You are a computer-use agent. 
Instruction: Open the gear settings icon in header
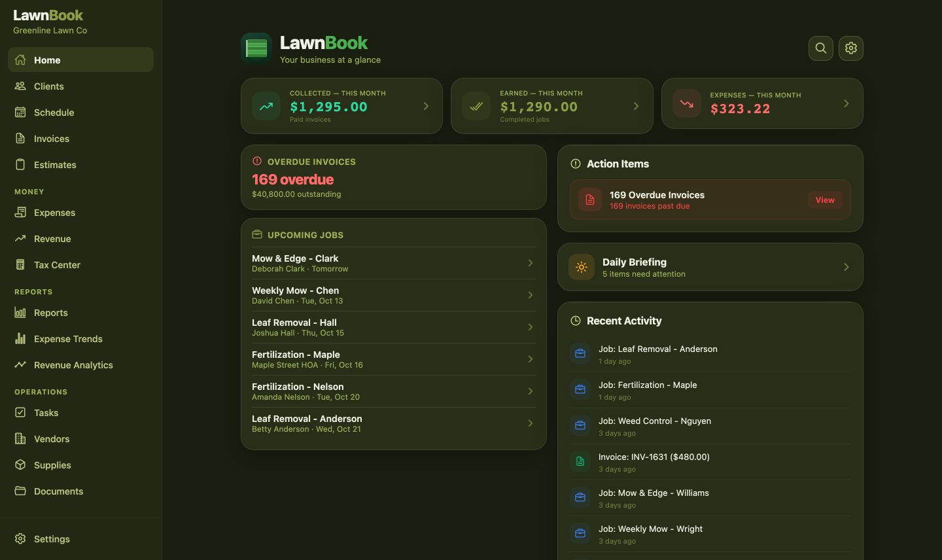[x=850, y=48]
